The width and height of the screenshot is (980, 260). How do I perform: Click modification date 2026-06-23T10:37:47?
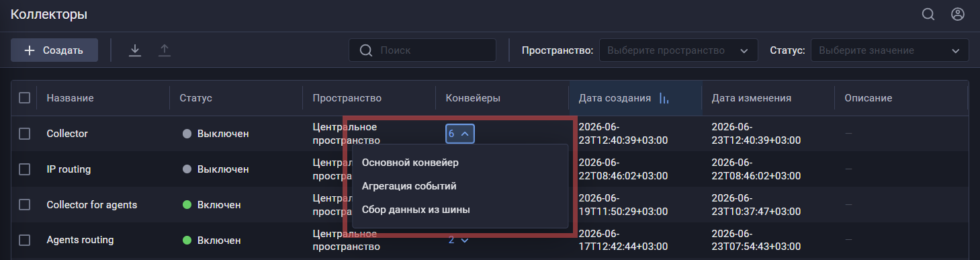tap(756, 204)
